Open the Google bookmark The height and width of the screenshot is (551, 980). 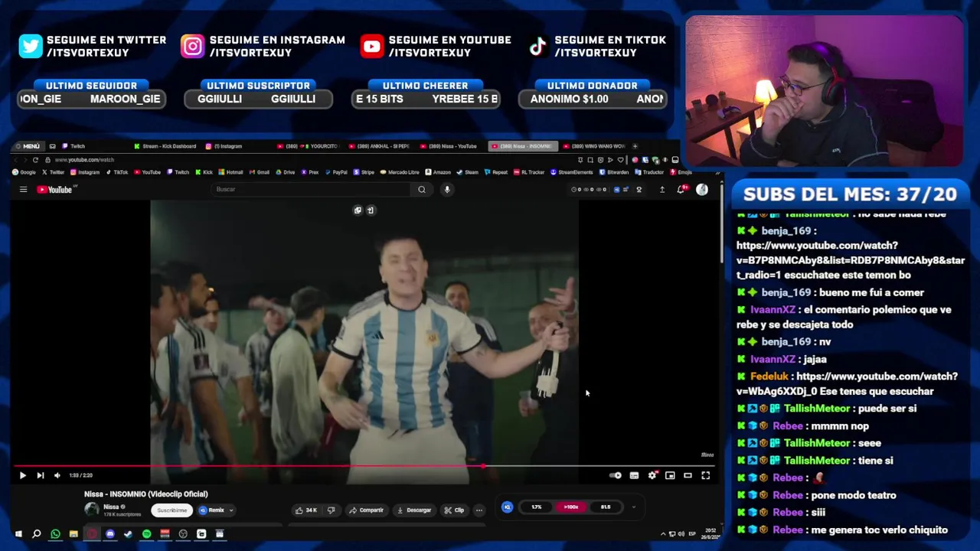click(24, 172)
